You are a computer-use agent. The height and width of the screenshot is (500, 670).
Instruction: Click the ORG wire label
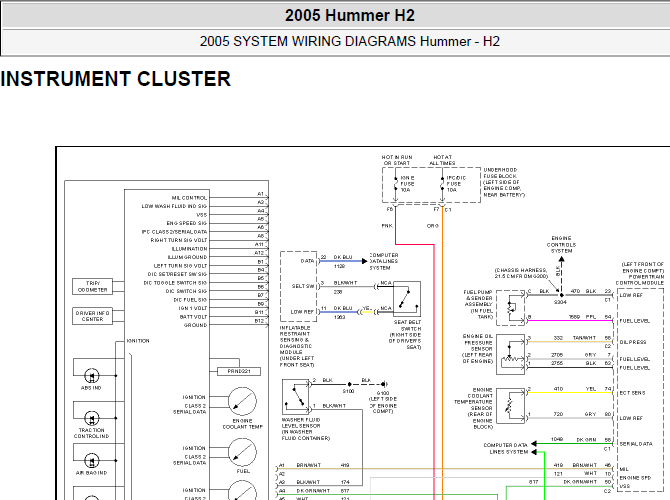(432, 226)
